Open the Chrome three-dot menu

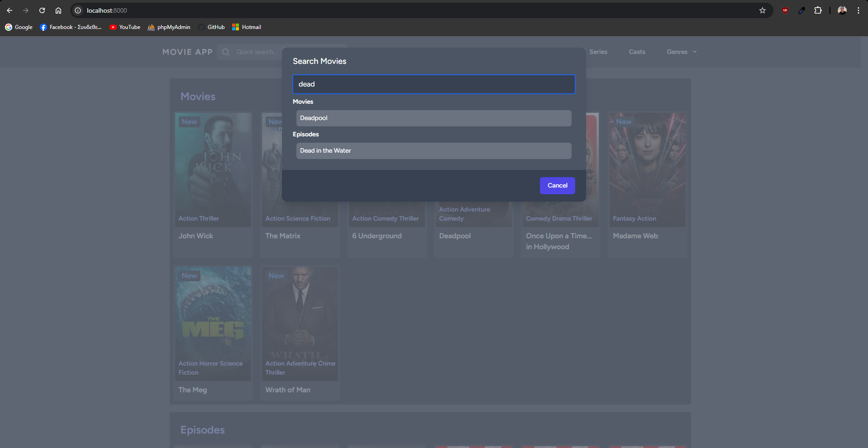pyautogui.click(x=858, y=10)
